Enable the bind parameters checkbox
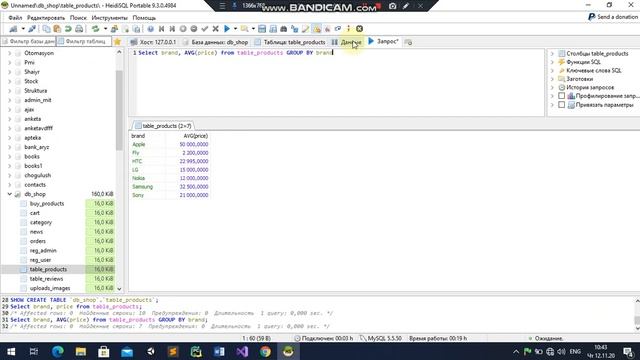 [x=562, y=105]
